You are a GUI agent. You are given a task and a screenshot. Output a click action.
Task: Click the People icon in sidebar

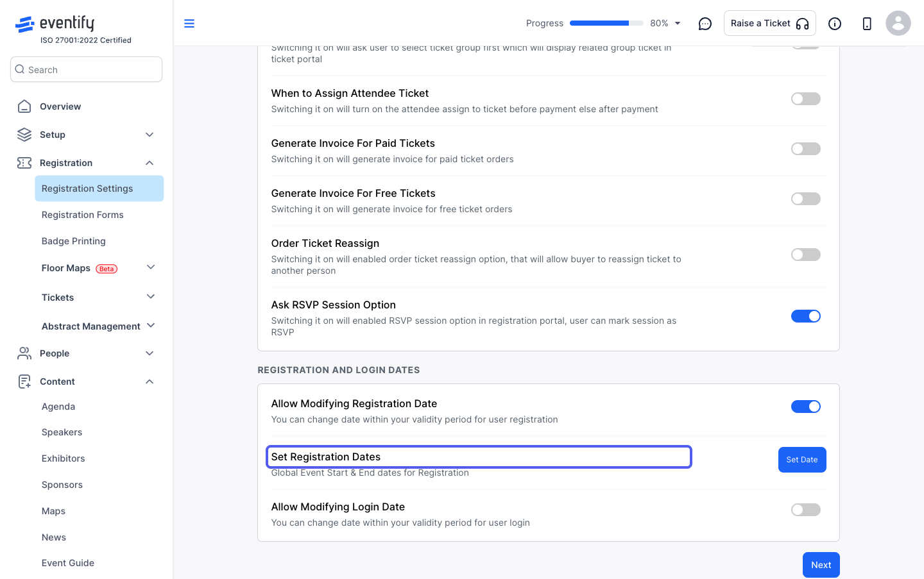[x=24, y=353]
